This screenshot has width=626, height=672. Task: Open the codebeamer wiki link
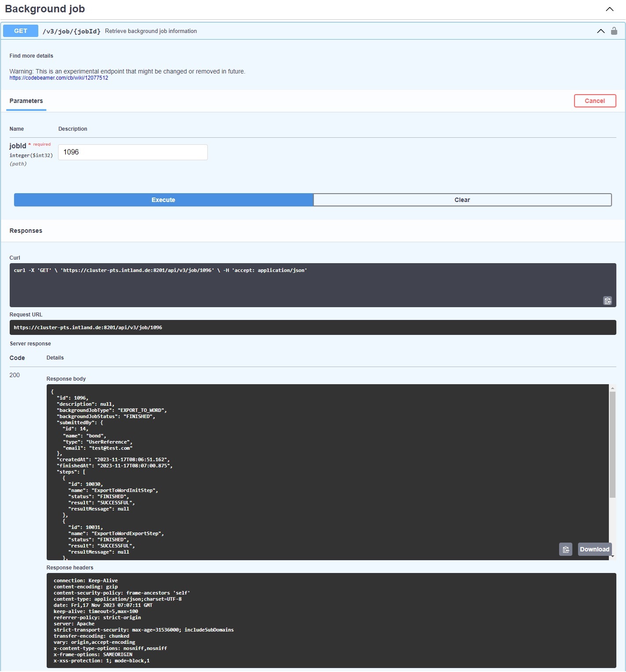coord(59,78)
